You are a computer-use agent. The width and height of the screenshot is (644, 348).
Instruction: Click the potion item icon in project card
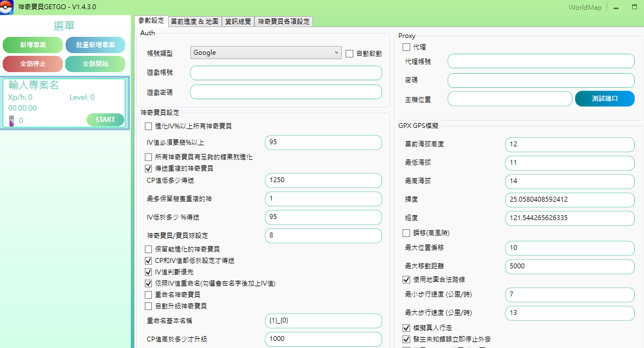coord(12,120)
